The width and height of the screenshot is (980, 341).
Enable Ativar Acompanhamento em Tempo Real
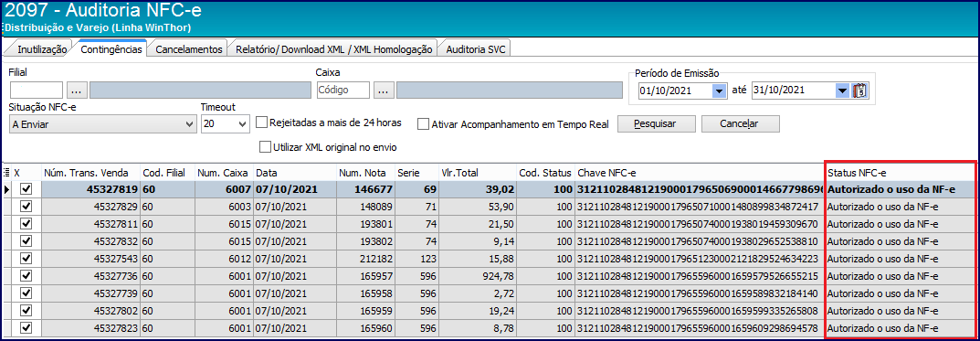pyautogui.click(x=424, y=124)
